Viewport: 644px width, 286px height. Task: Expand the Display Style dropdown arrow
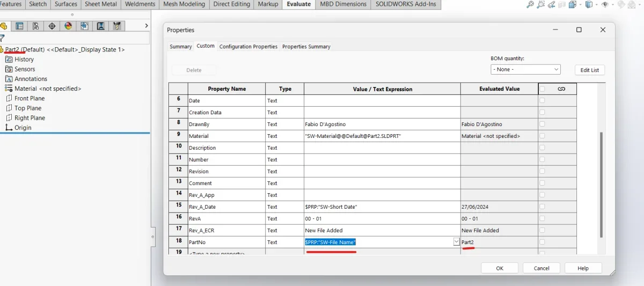596,4
